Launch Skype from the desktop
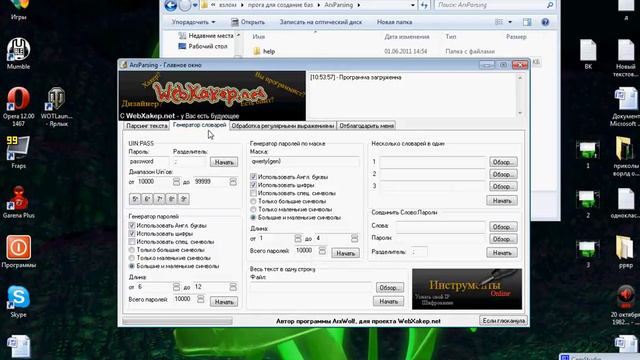Viewport: 640px width, 360px height. (18, 301)
